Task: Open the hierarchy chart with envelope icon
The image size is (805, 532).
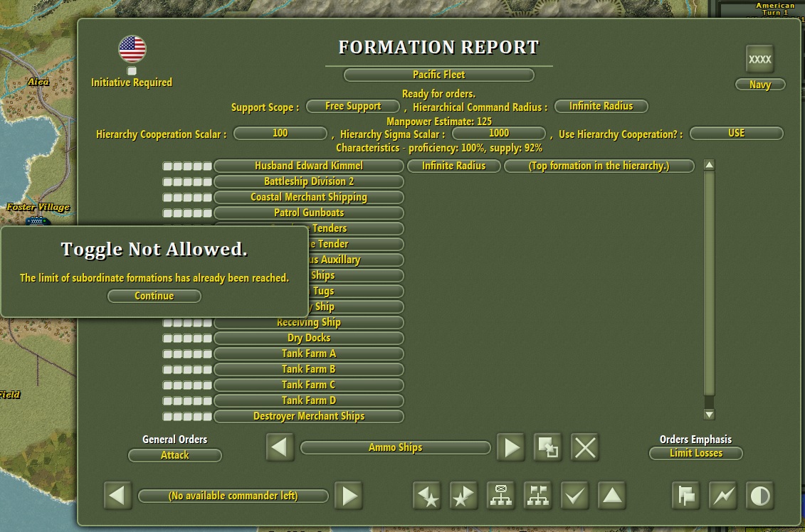Action: tap(501, 496)
